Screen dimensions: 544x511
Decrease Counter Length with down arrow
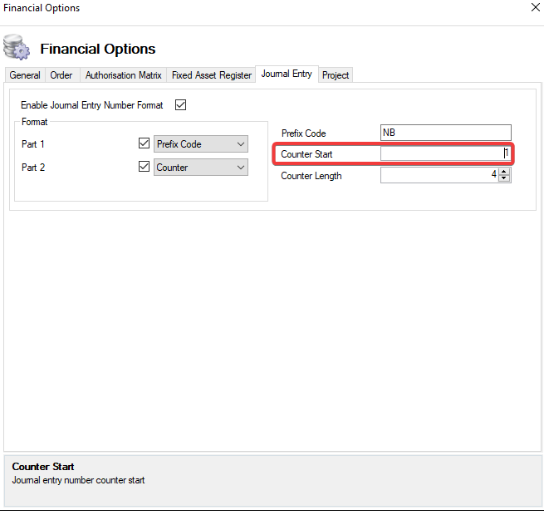tap(504, 178)
